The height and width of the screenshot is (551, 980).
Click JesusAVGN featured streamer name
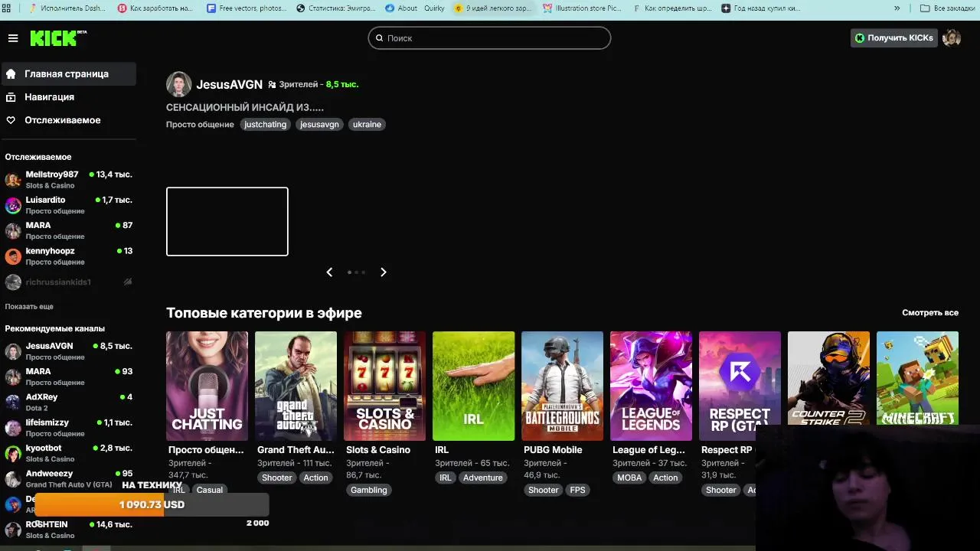[x=229, y=84]
